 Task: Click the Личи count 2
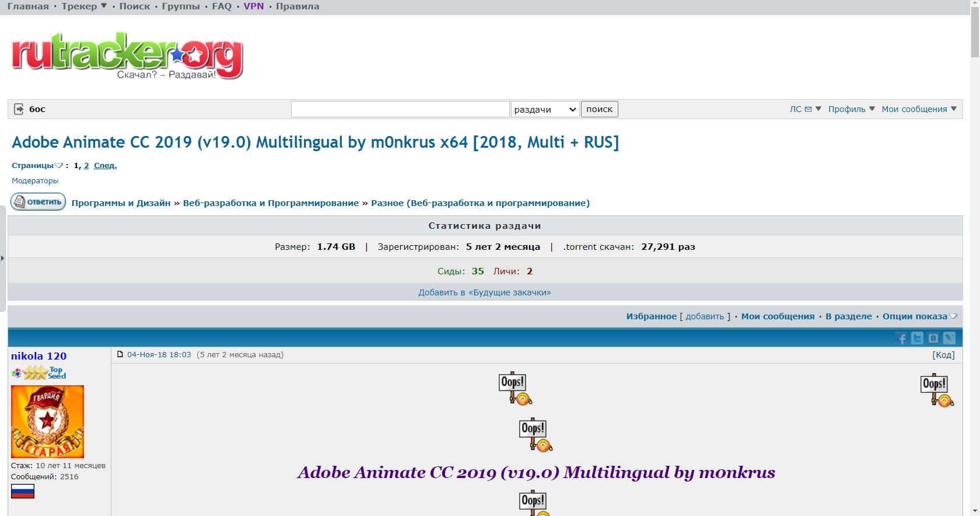(530, 271)
